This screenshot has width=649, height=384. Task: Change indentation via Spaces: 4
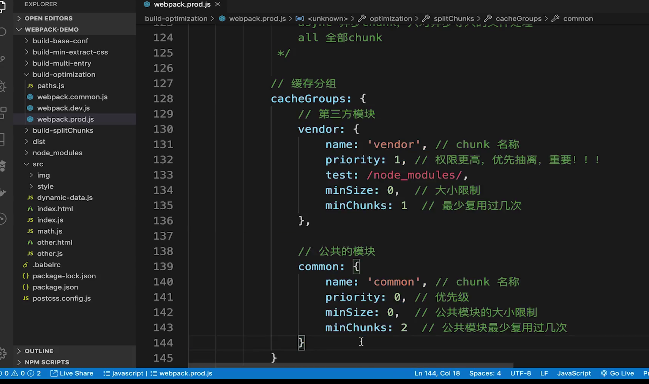click(x=485, y=373)
